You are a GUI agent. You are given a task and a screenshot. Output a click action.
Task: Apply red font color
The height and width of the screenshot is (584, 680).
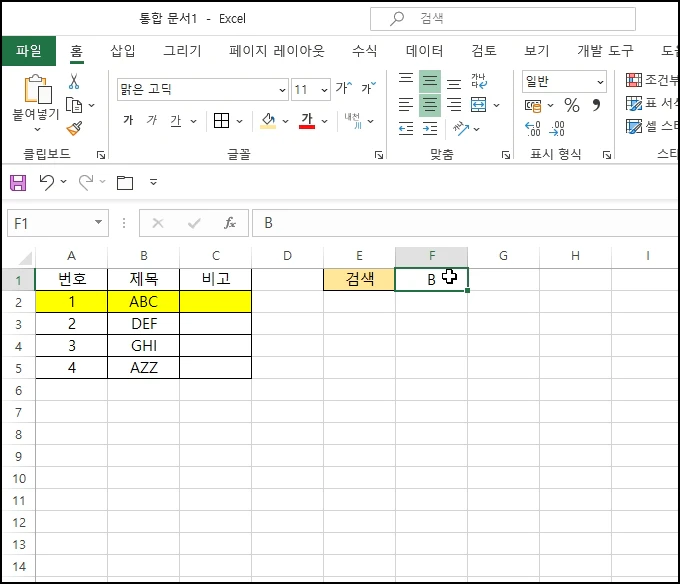(x=307, y=121)
